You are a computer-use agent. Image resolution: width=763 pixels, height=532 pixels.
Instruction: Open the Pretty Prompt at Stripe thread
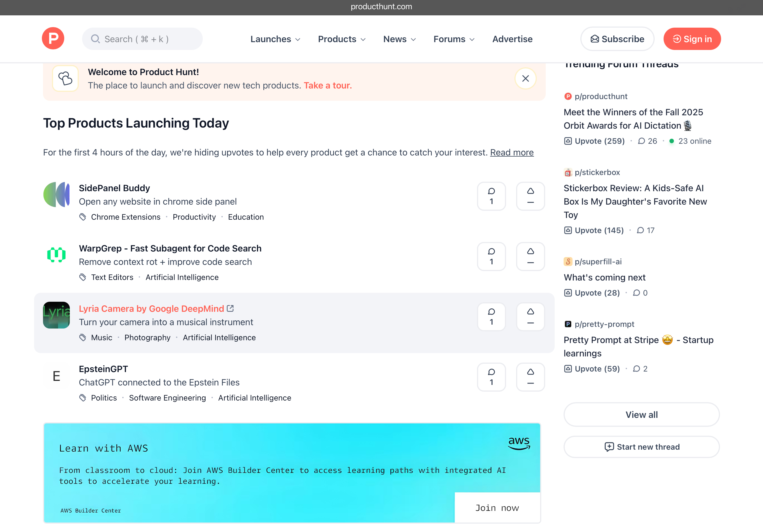(638, 347)
